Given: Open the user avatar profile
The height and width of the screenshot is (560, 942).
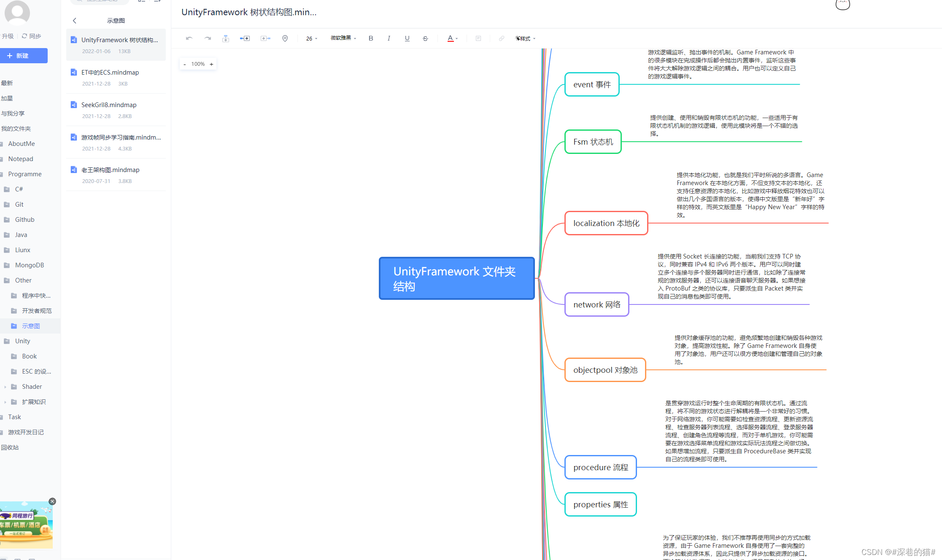Looking at the screenshot, I should pyautogui.click(x=17, y=12).
